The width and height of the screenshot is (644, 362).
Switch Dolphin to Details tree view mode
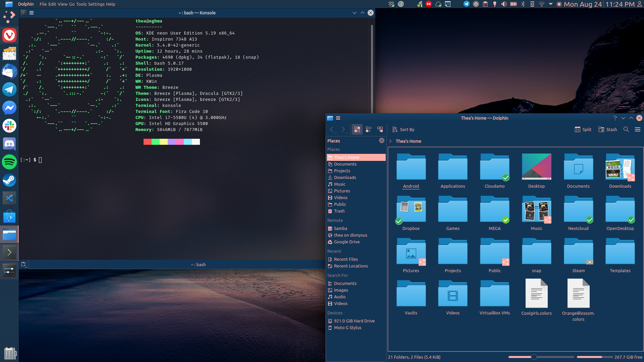coord(380,129)
